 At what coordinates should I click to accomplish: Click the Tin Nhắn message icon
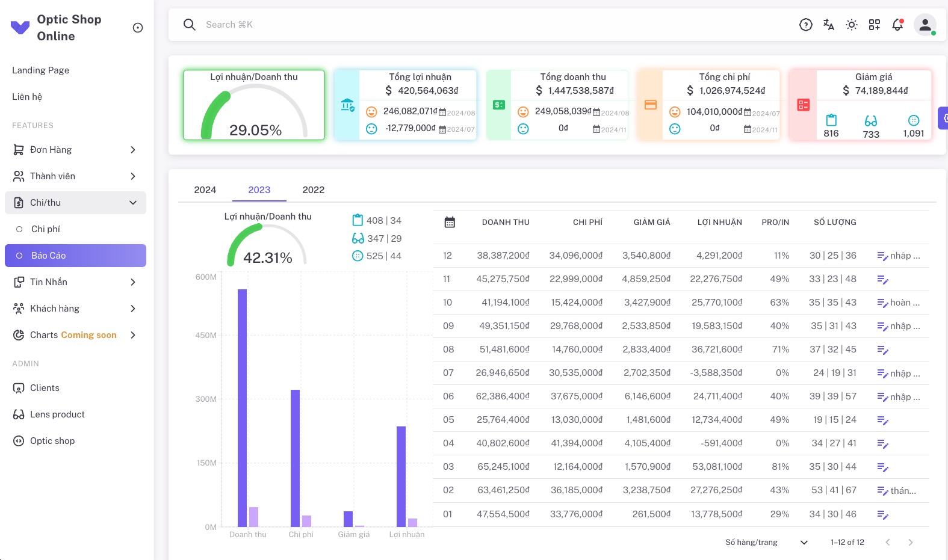click(19, 282)
